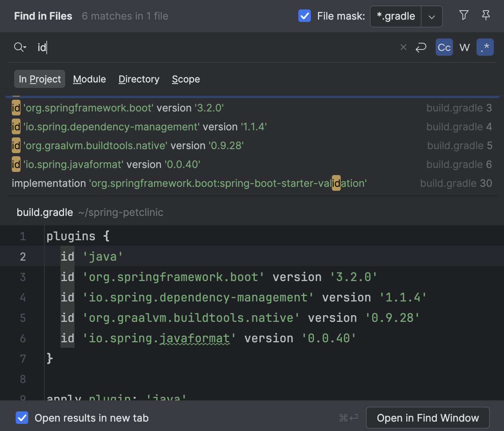Image resolution: width=504 pixels, height=431 pixels.
Task: Click Open in Find Window button
Action: point(427,418)
